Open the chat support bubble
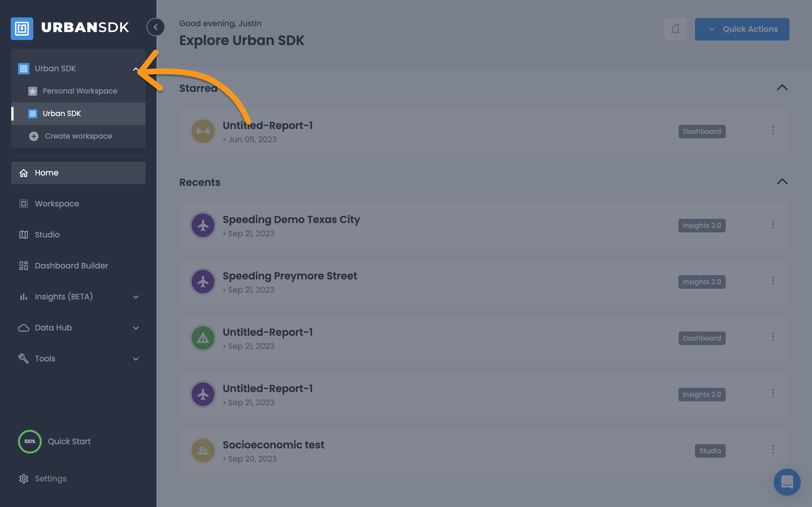This screenshot has height=507, width=812. [x=787, y=482]
